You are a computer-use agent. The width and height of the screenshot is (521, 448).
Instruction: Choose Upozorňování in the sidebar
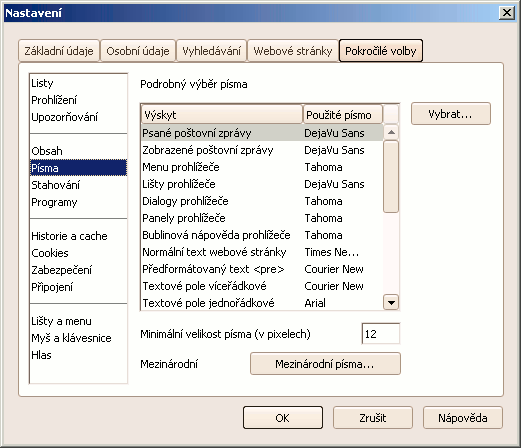(x=78, y=117)
